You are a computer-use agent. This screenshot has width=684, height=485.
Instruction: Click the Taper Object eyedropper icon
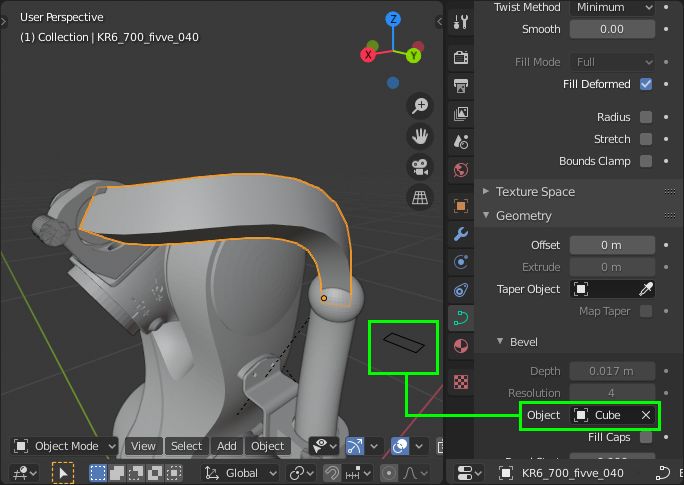click(x=646, y=289)
